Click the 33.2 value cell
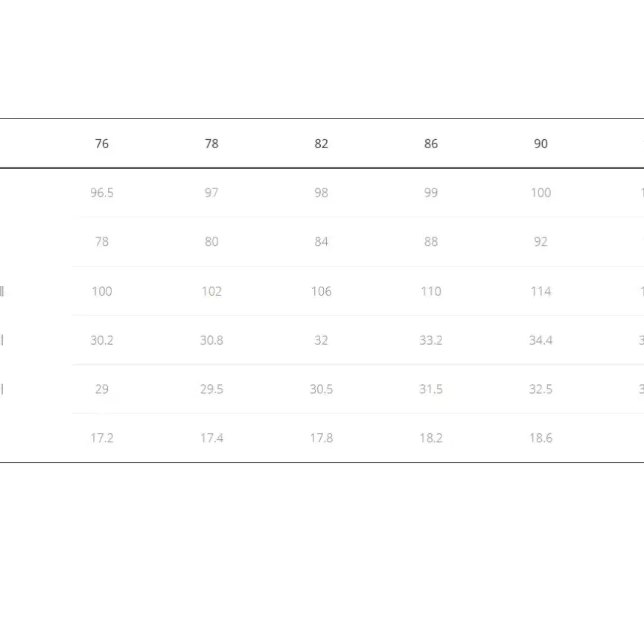This screenshot has height=644, width=644. [x=431, y=340]
